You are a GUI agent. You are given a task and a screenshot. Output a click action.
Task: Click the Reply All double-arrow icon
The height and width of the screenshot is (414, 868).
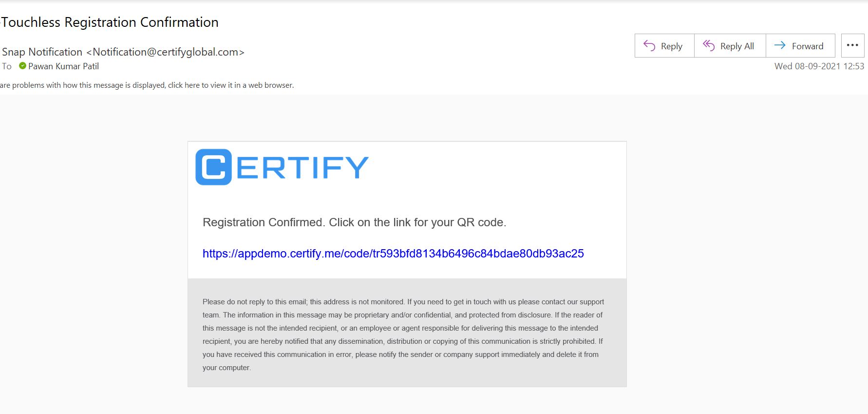click(x=709, y=45)
